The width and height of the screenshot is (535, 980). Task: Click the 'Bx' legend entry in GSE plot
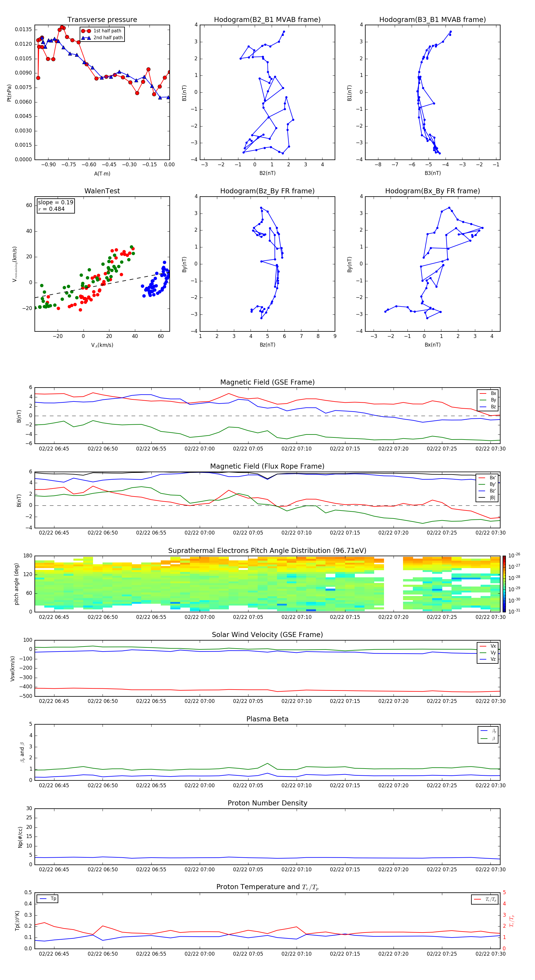[x=488, y=393]
